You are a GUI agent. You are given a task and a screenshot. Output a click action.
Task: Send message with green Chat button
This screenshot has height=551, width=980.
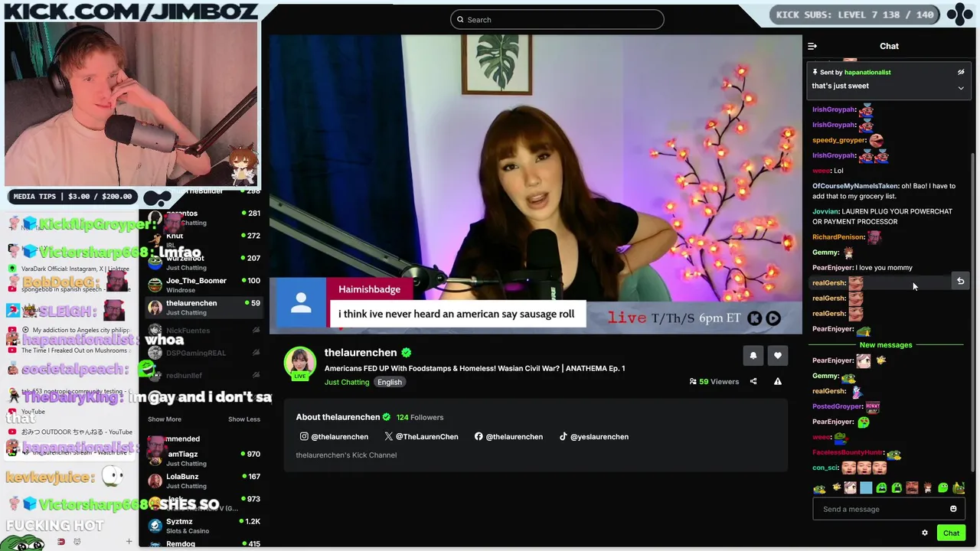click(951, 533)
